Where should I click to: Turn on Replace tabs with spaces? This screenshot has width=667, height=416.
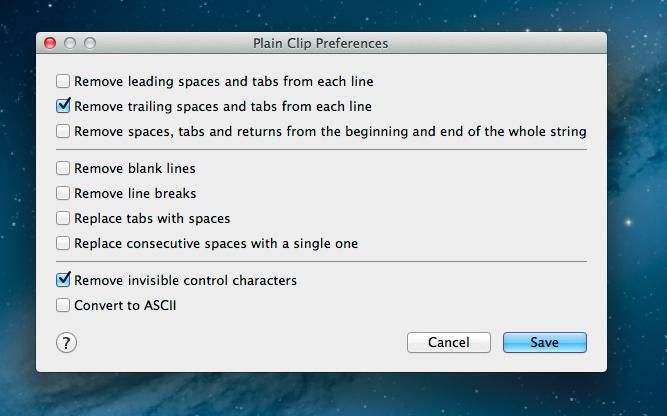(64, 218)
